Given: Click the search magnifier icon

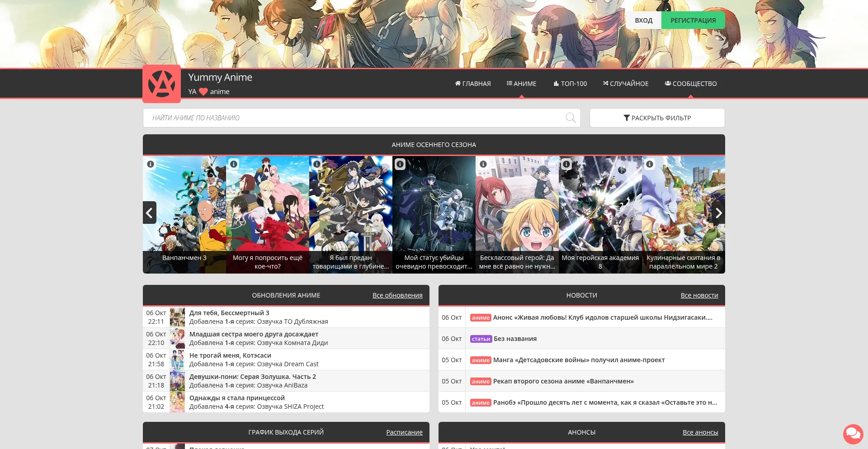Looking at the screenshot, I should click(x=571, y=118).
